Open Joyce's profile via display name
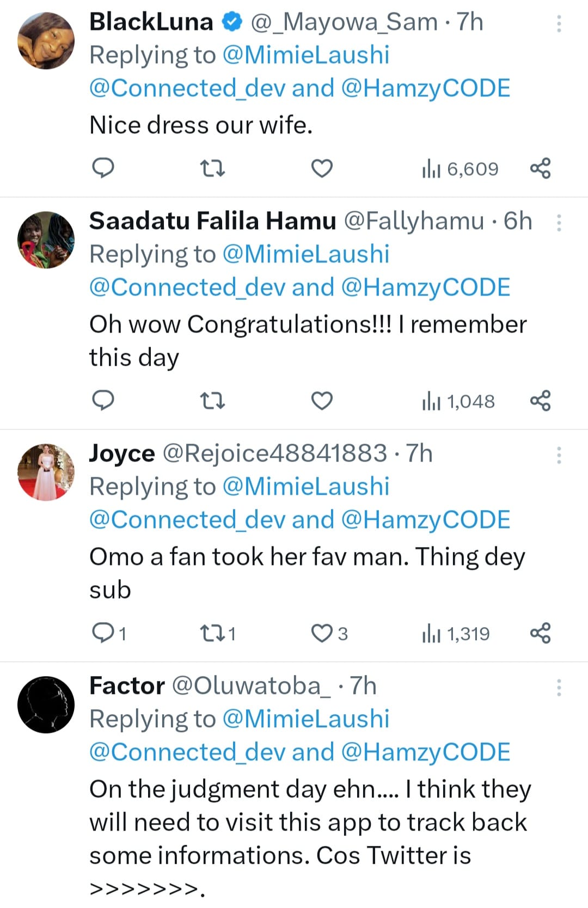The width and height of the screenshot is (588, 908). (x=122, y=453)
